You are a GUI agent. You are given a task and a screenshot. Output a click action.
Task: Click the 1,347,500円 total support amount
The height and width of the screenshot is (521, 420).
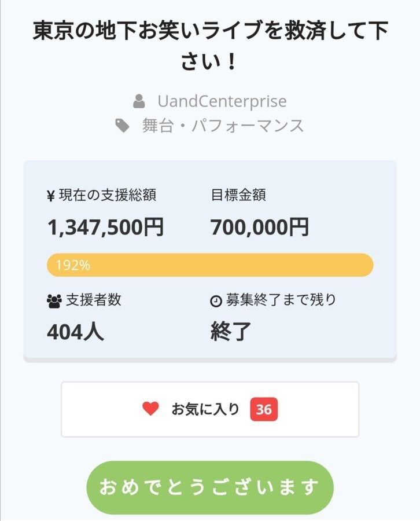105,228
